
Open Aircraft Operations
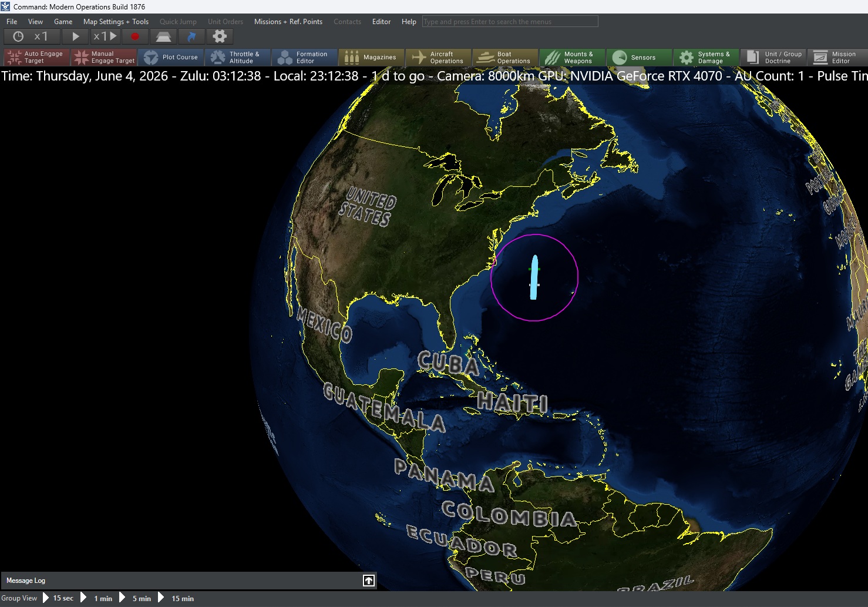(439, 57)
